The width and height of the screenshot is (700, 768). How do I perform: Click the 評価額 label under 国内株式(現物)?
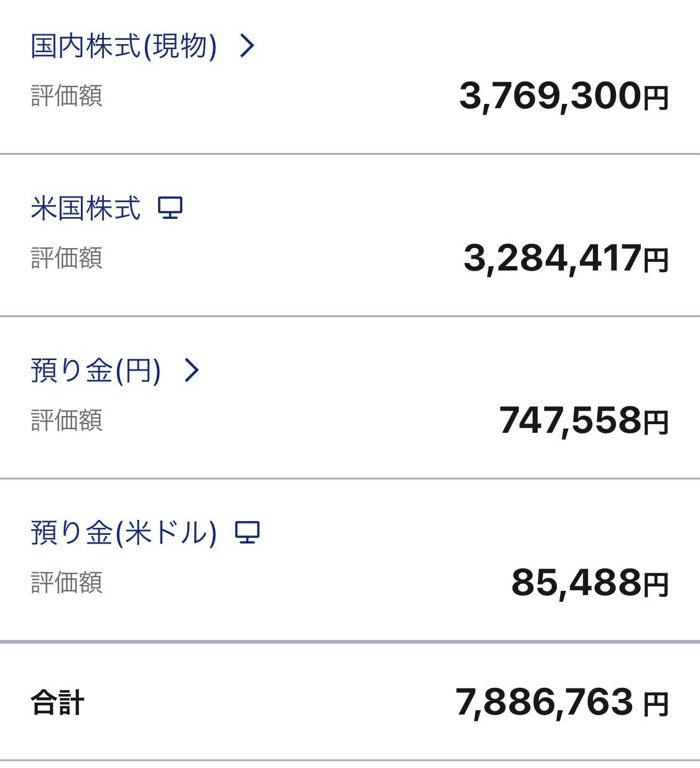[x=67, y=96]
